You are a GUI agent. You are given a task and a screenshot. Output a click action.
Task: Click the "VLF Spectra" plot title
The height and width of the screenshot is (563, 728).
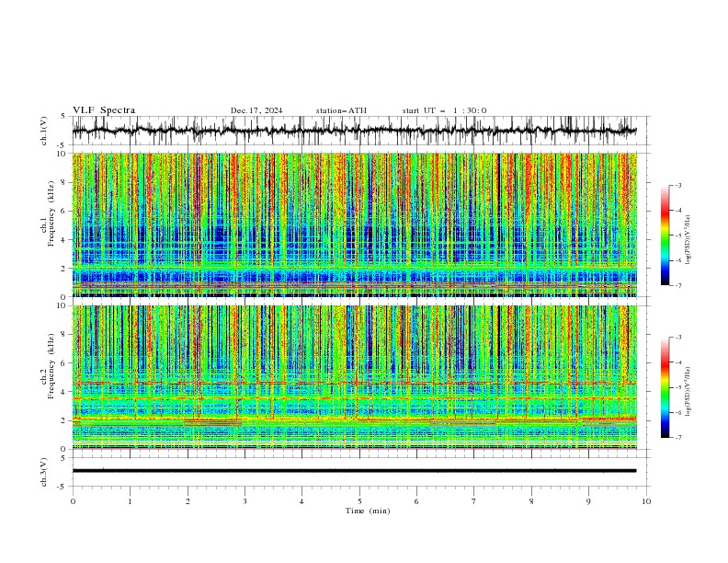point(104,110)
